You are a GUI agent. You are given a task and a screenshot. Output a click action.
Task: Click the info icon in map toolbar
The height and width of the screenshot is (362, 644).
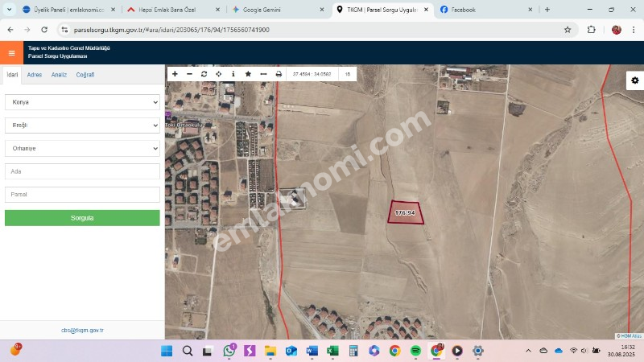point(233,73)
